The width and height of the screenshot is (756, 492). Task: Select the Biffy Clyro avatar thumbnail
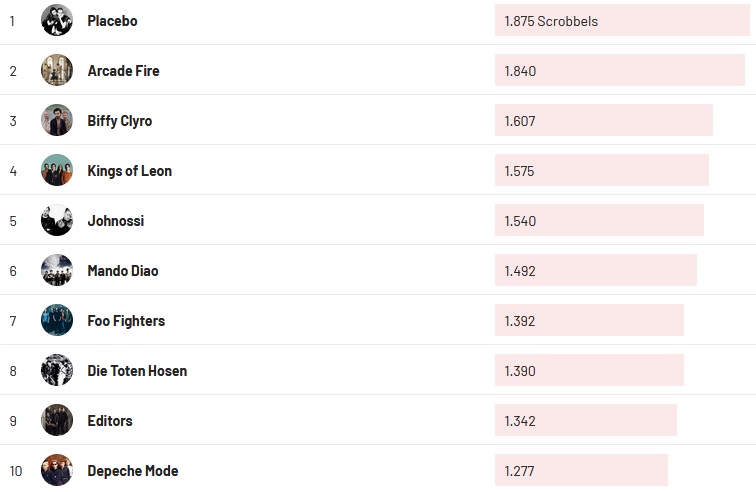click(57, 120)
